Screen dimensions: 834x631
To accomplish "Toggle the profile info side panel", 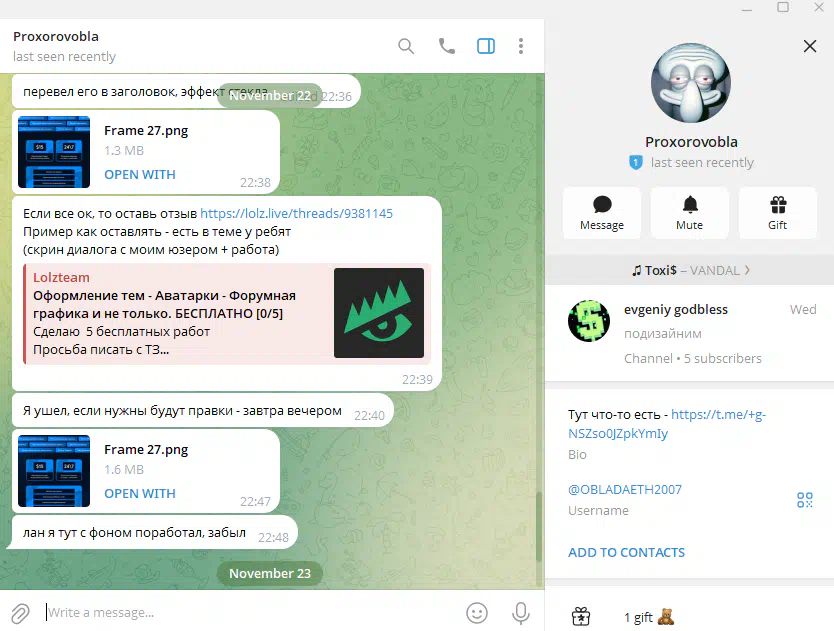I will 486,46.
